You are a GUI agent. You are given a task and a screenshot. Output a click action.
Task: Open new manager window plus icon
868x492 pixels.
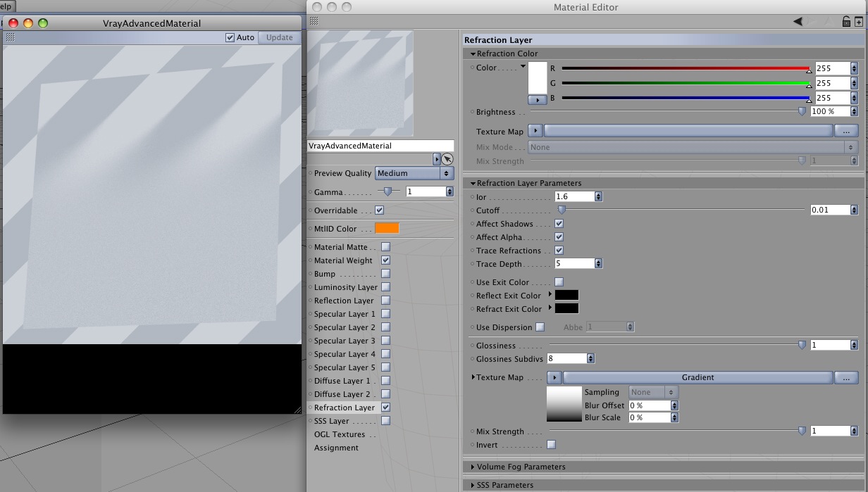(858, 22)
